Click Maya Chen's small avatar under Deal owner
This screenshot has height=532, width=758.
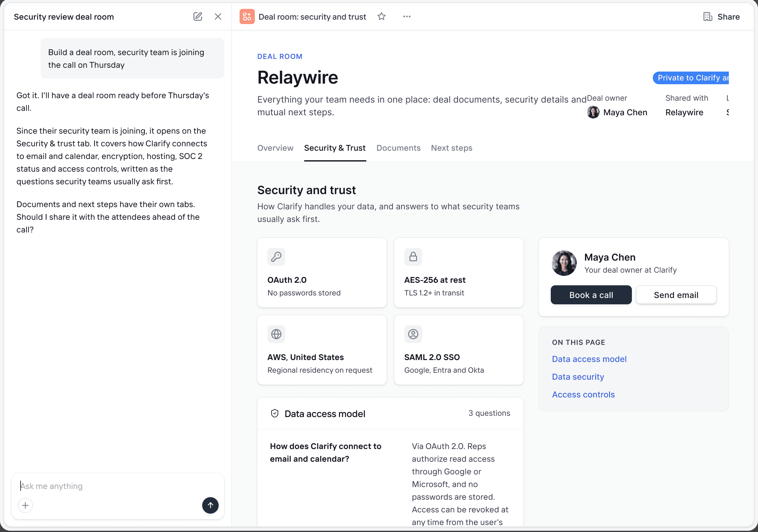(593, 112)
